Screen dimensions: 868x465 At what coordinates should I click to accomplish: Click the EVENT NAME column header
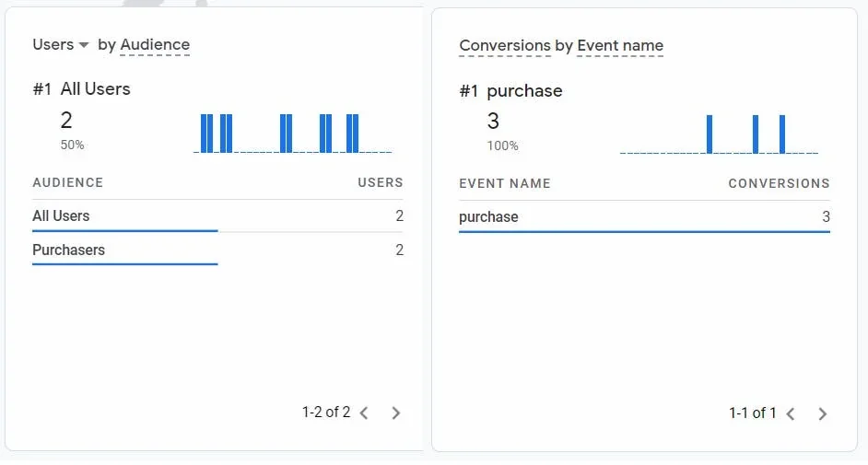pos(505,183)
